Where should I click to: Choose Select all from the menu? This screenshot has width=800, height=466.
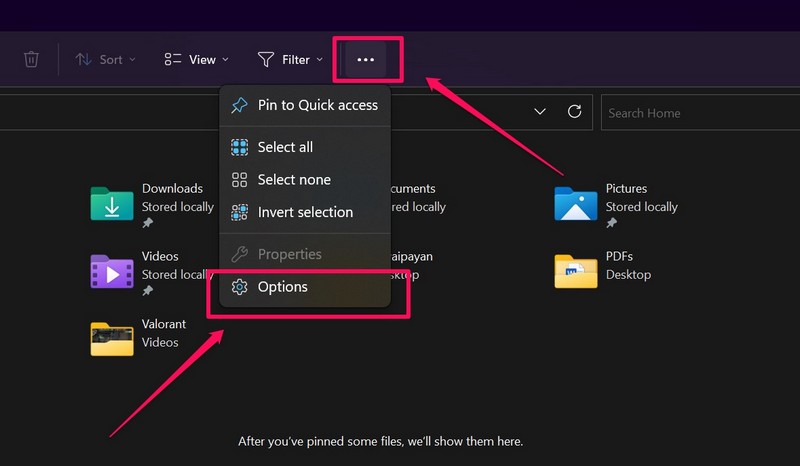pos(285,147)
